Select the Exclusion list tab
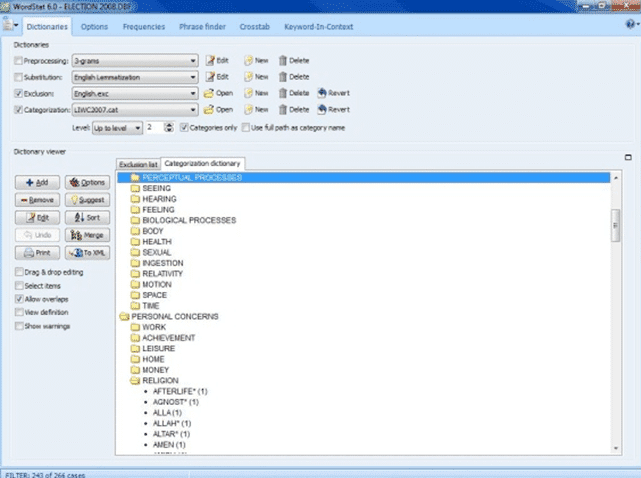 click(138, 164)
